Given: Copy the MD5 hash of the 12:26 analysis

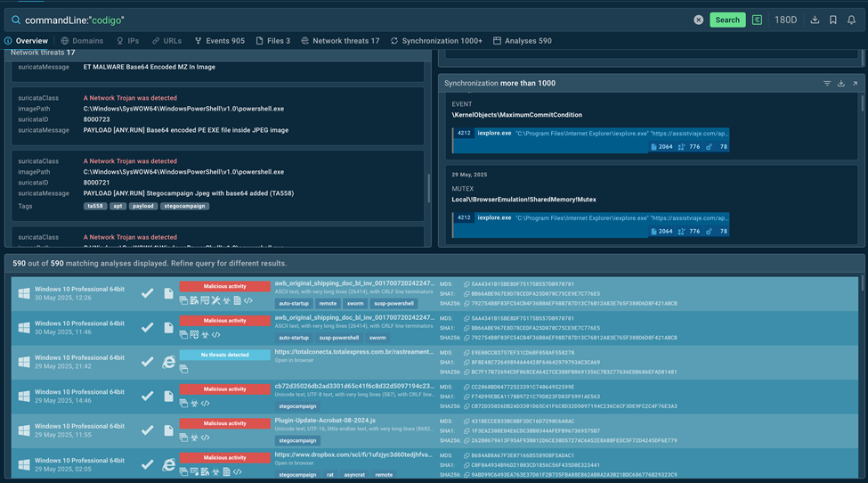Looking at the screenshot, I should [x=466, y=284].
